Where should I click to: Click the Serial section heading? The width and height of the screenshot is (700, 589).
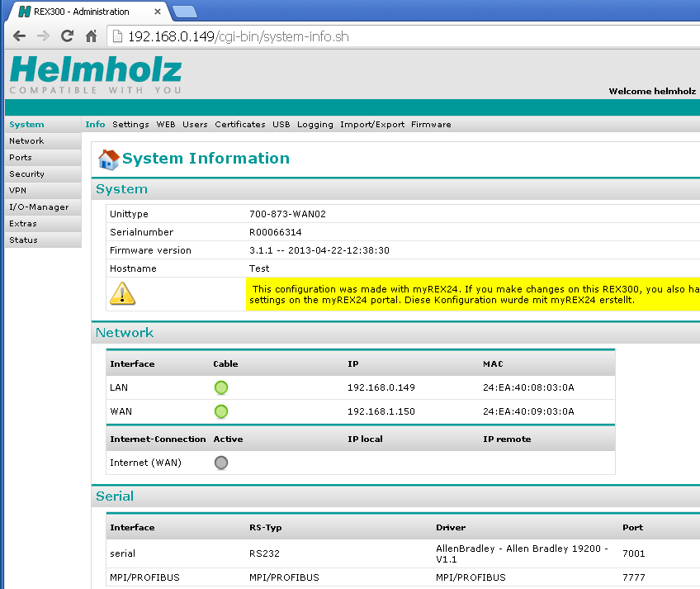[x=115, y=496]
